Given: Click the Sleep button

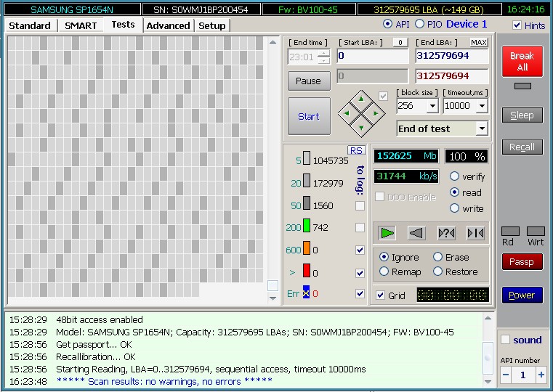Looking at the screenshot, I should click(522, 115).
